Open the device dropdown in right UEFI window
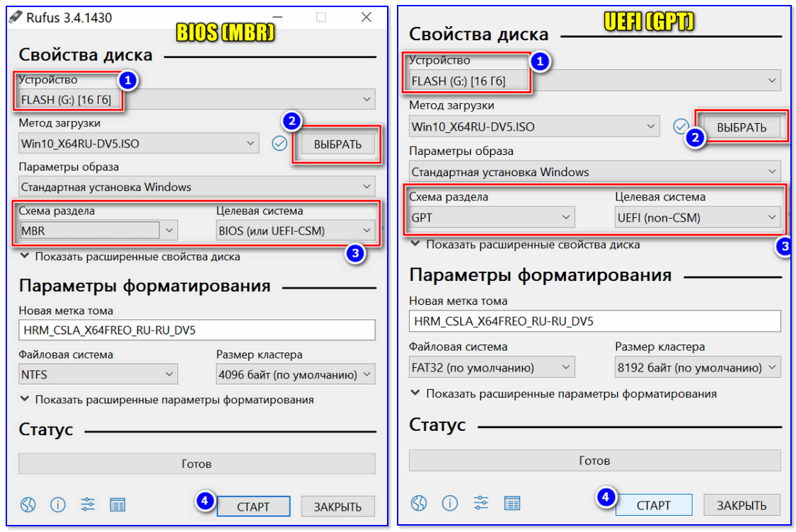Viewport: 796px width, 532px height. click(595, 81)
